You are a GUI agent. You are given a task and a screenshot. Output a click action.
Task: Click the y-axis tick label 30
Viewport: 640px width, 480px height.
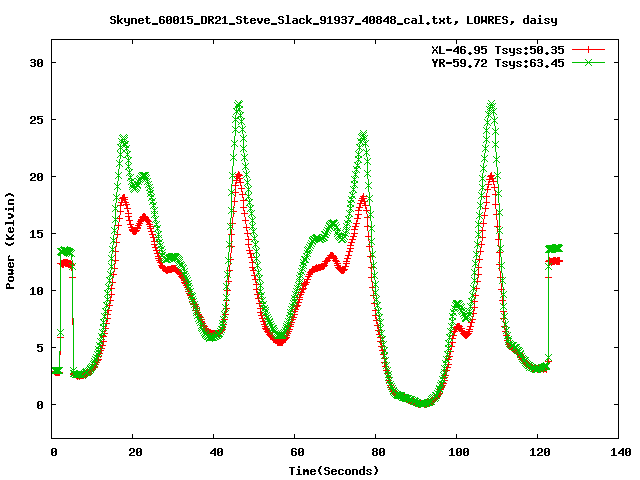(36, 63)
